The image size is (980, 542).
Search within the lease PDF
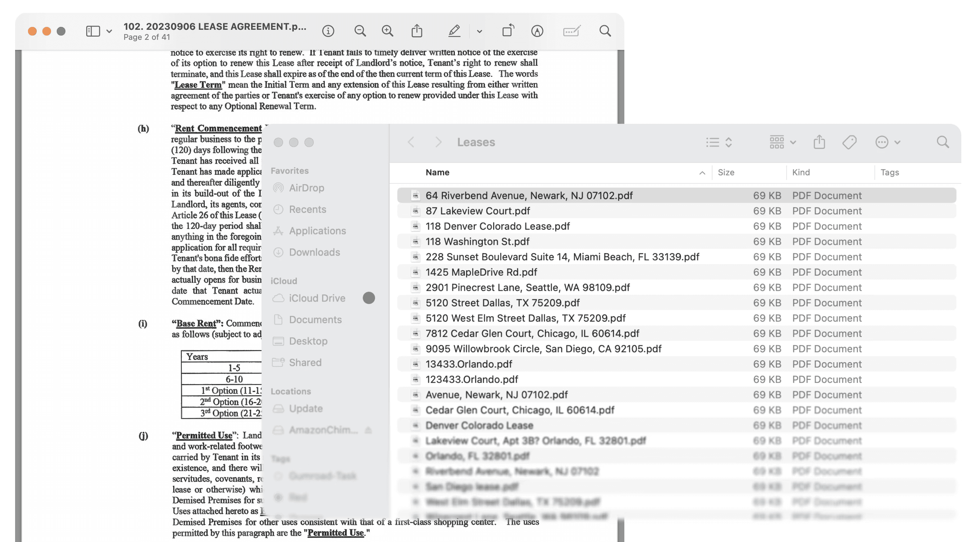[605, 31]
